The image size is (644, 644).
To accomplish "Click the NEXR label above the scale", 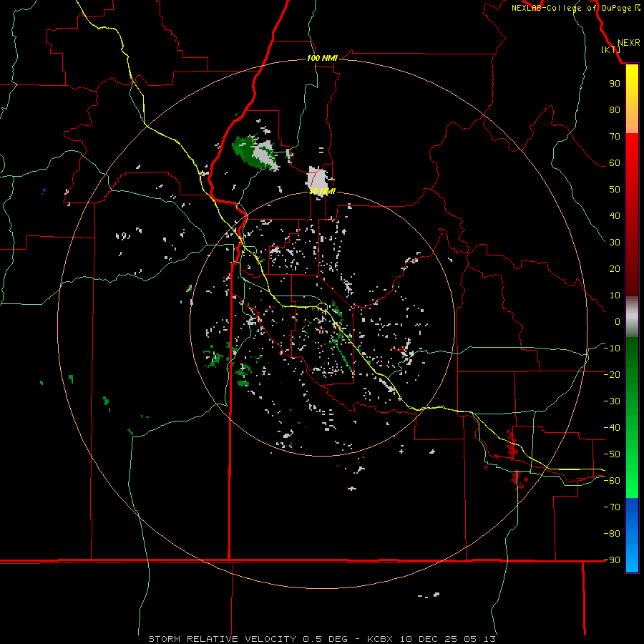I will point(628,43).
